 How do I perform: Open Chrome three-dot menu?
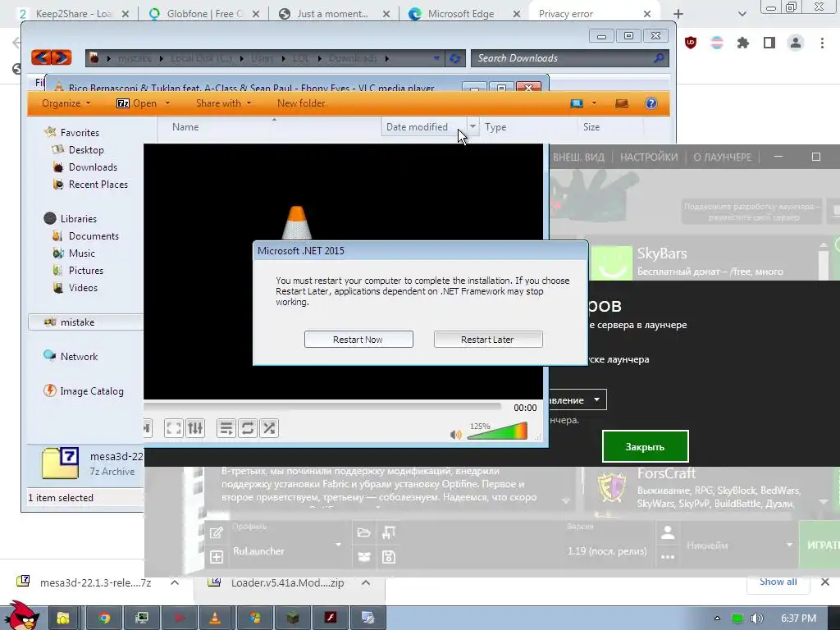(x=822, y=43)
